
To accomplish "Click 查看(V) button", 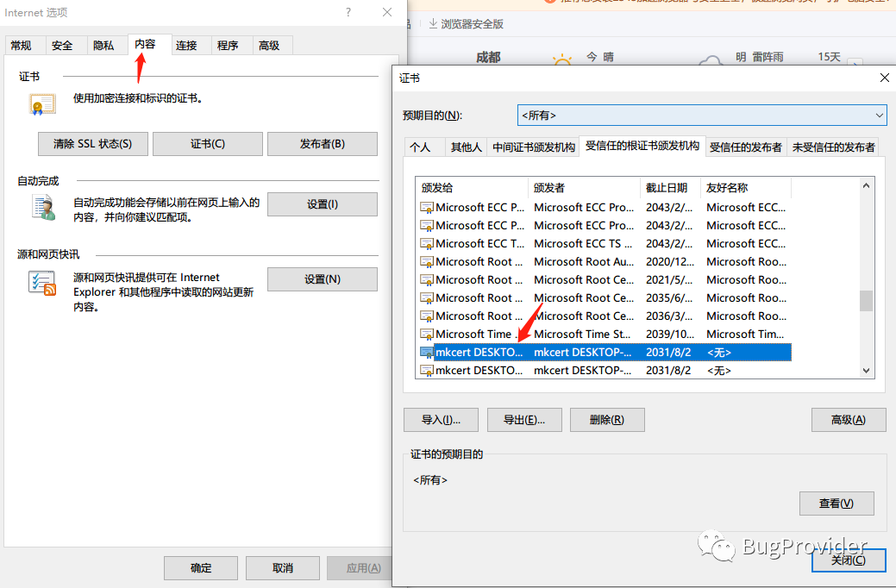I will click(x=836, y=504).
